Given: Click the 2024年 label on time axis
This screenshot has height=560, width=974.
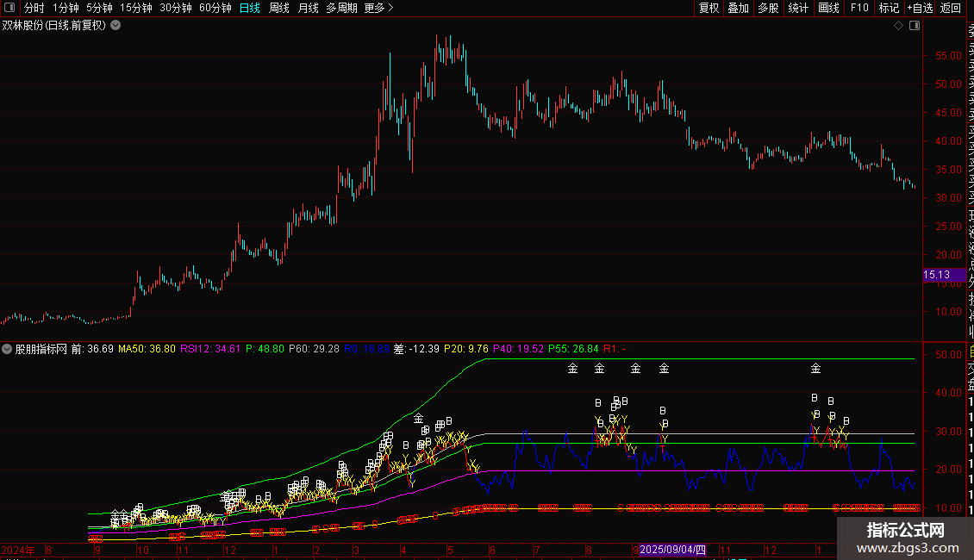Looking at the screenshot, I should point(18,550).
